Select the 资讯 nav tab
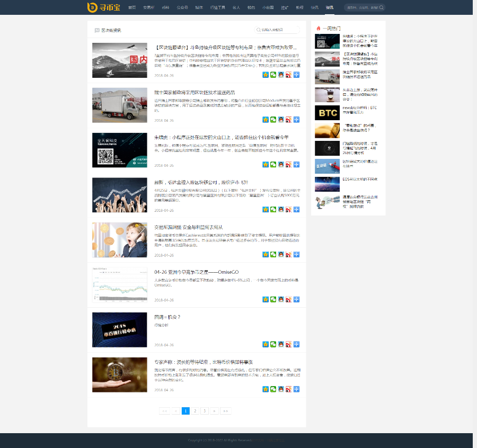Image resolution: width=477 pixels, height=448 pixels. [x=330, y=7]
